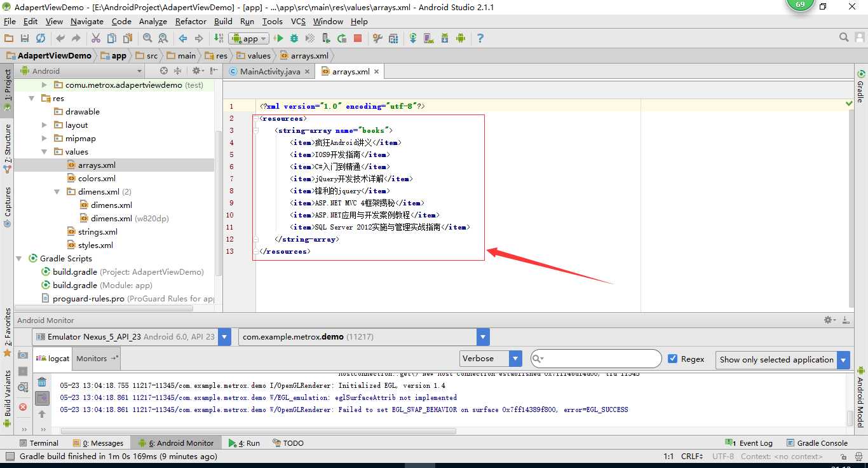Collapse the res folder
The width and height of the screenshot is (868, 468).
(x=32, y=99)
